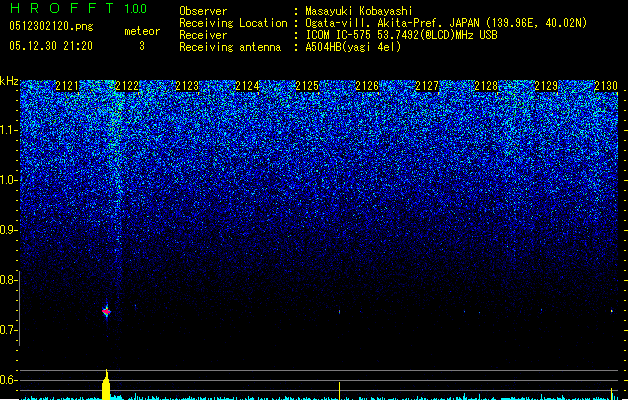Click the kHz axis unit label
The width and height of the screenshot is (629, 400).
coord(9,81)
